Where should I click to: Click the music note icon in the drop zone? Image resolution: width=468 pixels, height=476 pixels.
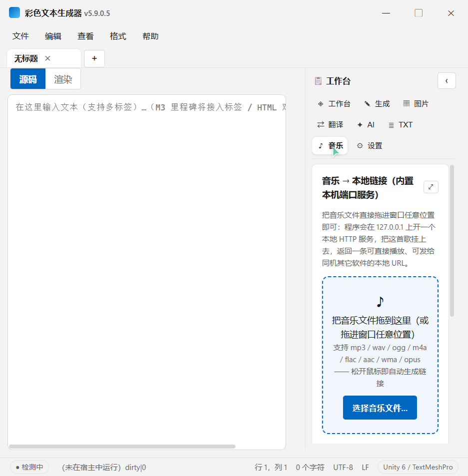[x=380, y=302]
